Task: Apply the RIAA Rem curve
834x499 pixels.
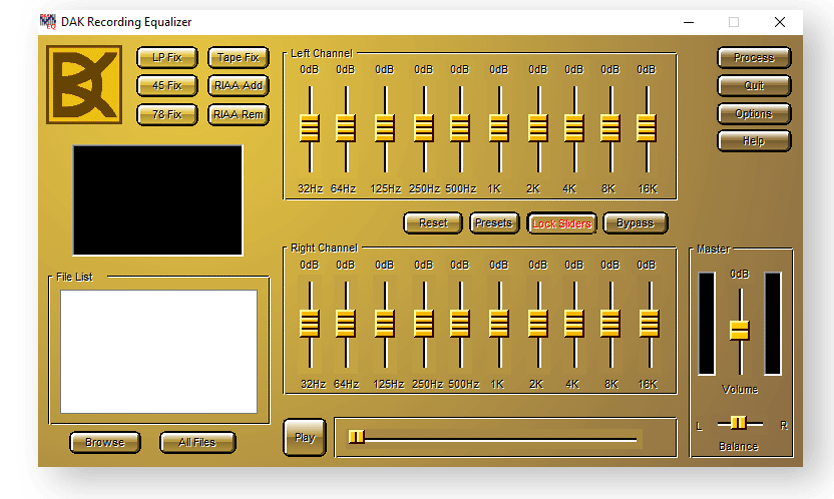Action: (238, 114)
